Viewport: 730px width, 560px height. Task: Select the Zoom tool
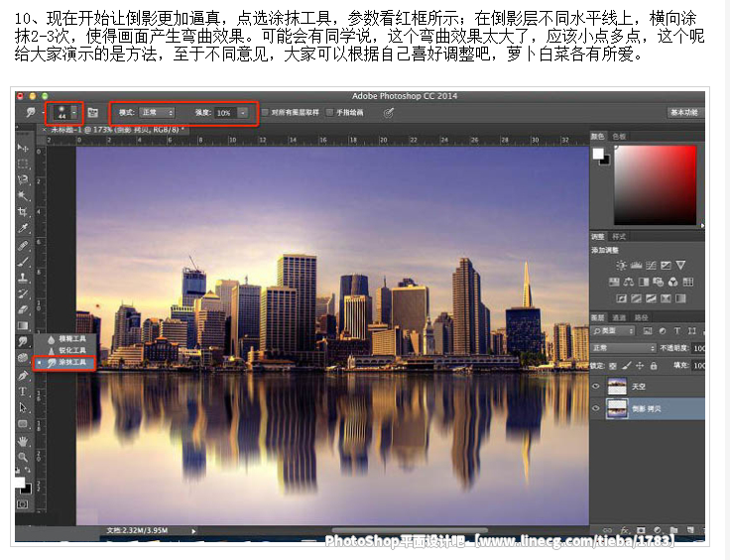pos(23,457)
